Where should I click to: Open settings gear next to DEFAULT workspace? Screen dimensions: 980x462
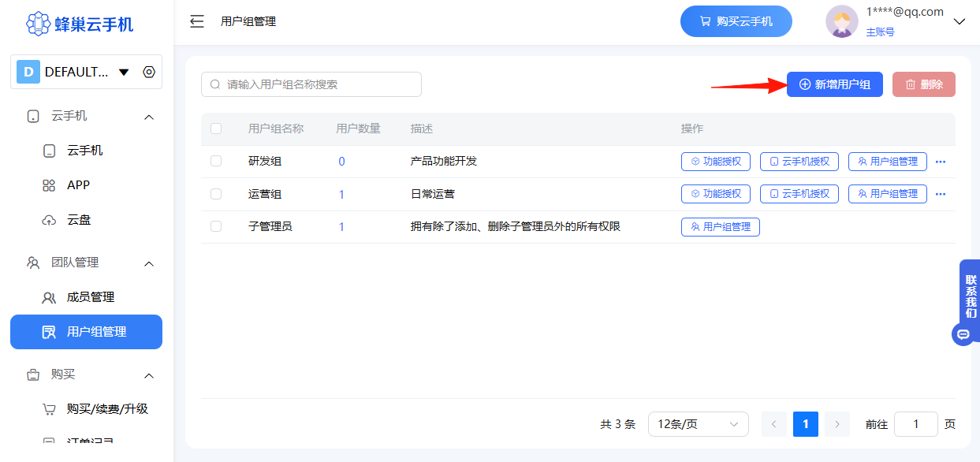(x=149, y=72)
